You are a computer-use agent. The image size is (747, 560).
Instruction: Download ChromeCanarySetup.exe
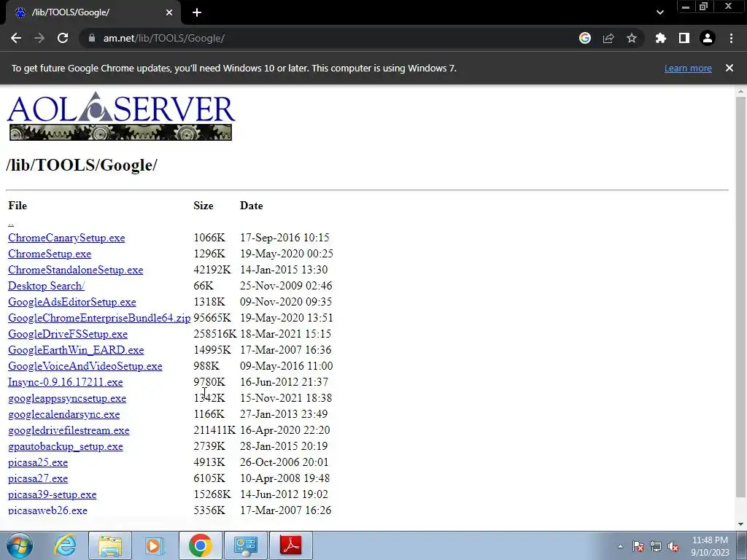pos(66,238)
